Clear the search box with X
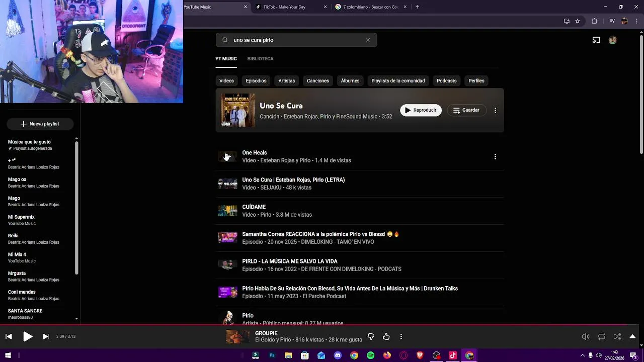644x362 pixels. (x=368, y=40)
